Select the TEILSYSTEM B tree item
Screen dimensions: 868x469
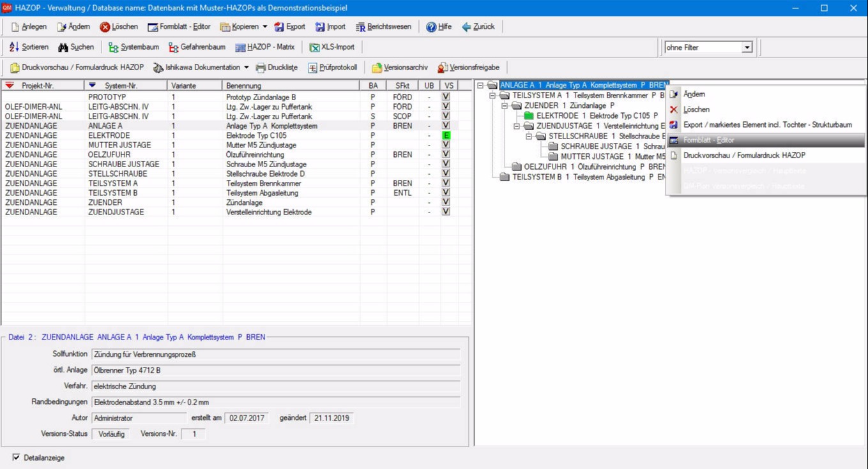pos(589,177)
